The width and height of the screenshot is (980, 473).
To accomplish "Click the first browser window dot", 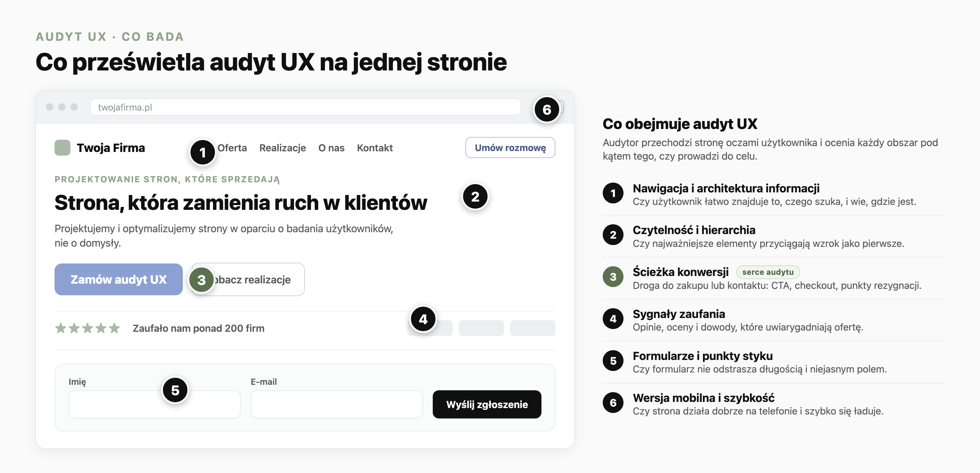I will (x=49, y=107).
